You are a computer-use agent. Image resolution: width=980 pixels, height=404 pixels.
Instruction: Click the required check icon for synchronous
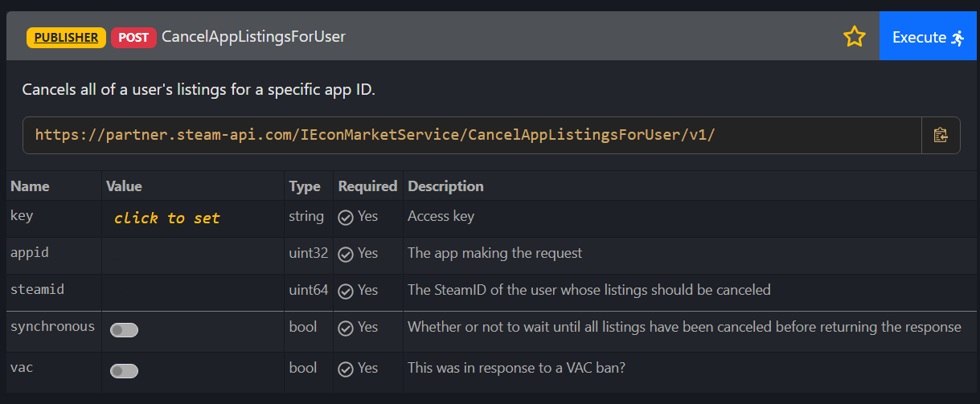click(x=346, y=328)
